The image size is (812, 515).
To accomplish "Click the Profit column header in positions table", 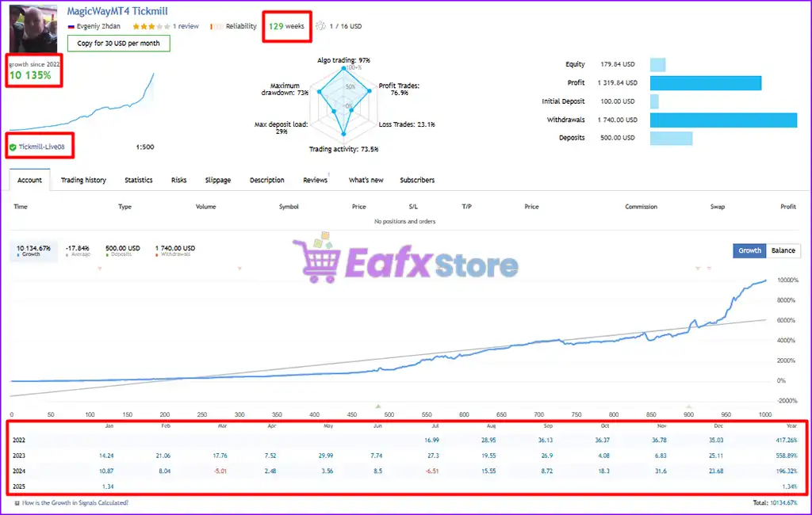I will pyautogui.click(x=788, y=207).
